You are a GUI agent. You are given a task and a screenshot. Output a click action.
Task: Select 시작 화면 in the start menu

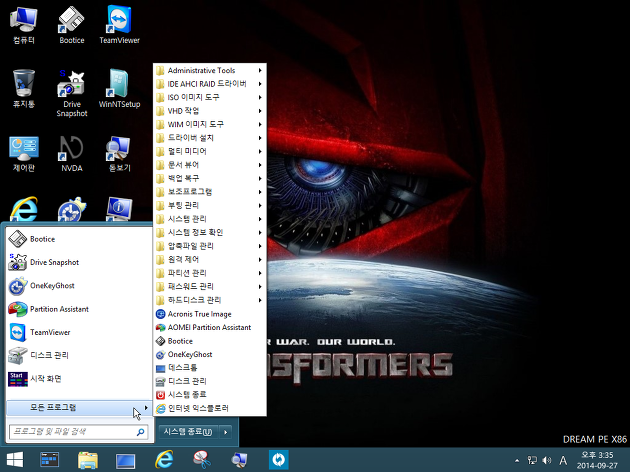[x=79, y=379]
